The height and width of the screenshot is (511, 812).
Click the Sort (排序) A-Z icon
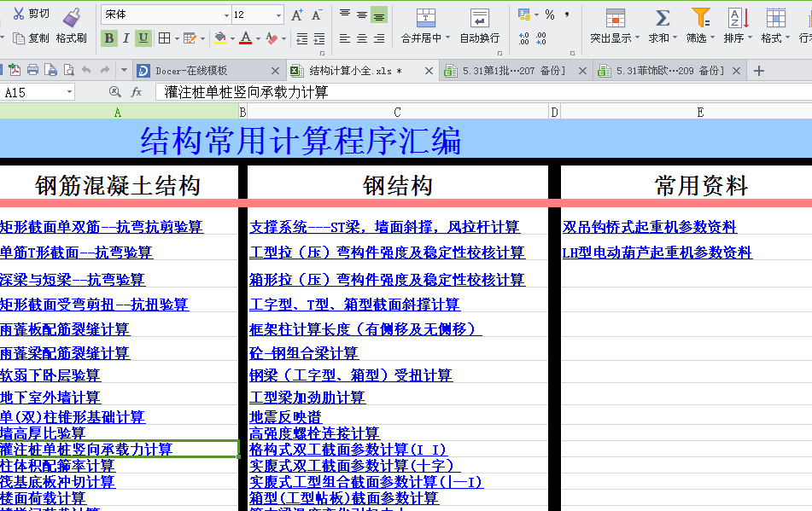739,18
